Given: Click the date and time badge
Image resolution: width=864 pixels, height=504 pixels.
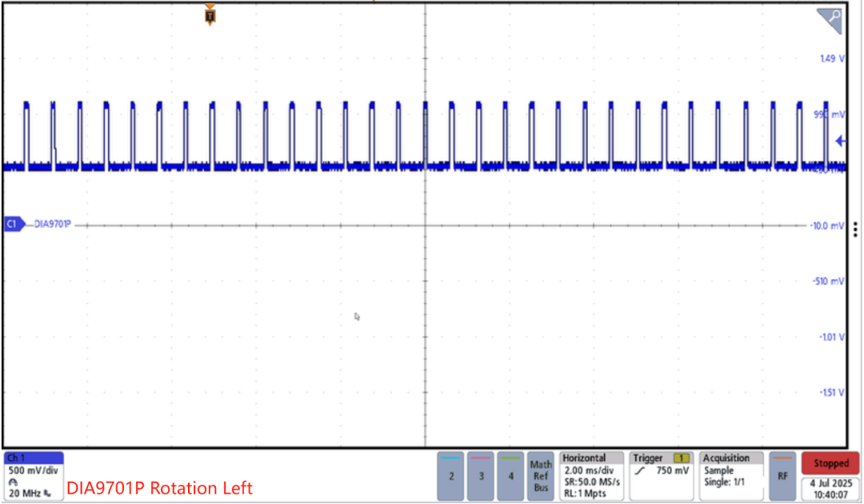Looking at the screenshot, I should coord(830,490).
